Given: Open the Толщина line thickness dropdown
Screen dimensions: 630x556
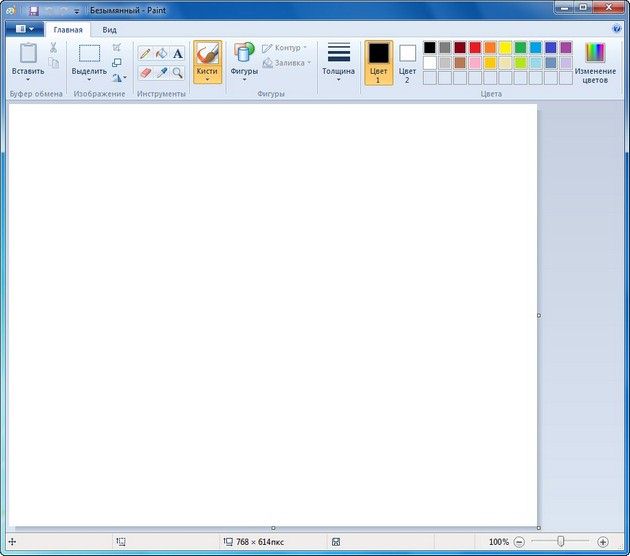Looking at the screenshot, I should coord(338,62).
